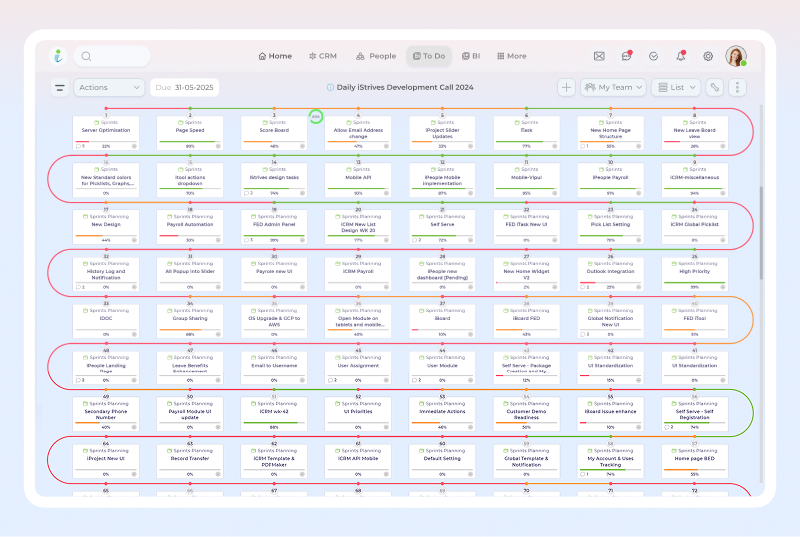Click the iStrives logo icon
The height and width of the screenshot is (537, 800).
point(58,57)
